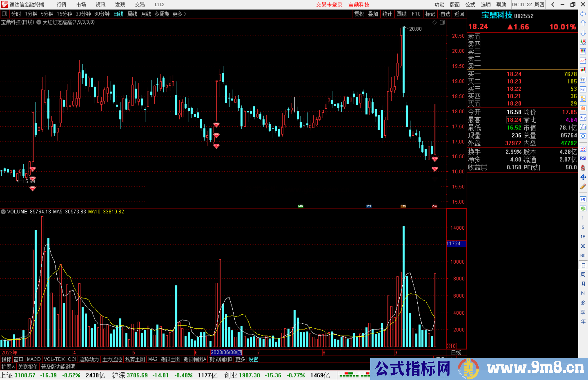Open the F5 sidebar icon
Screen dimensions: 588x380
(x=583, y=199)
